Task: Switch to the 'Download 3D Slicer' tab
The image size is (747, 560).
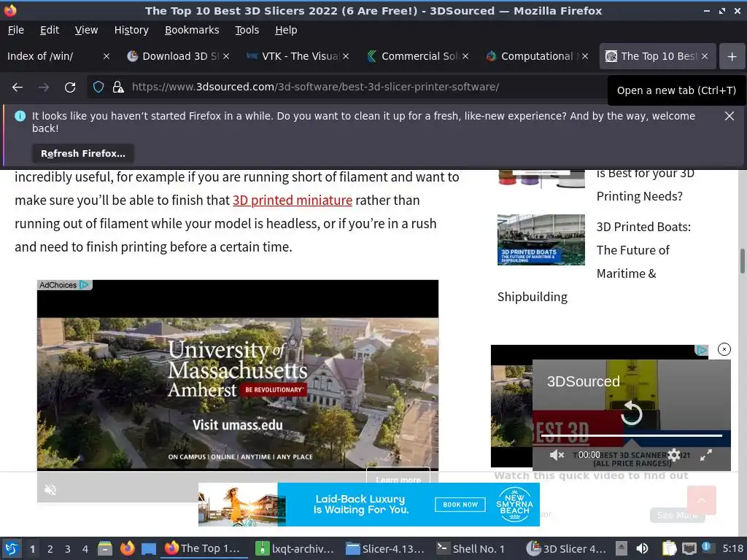Action: coord(174,56)
